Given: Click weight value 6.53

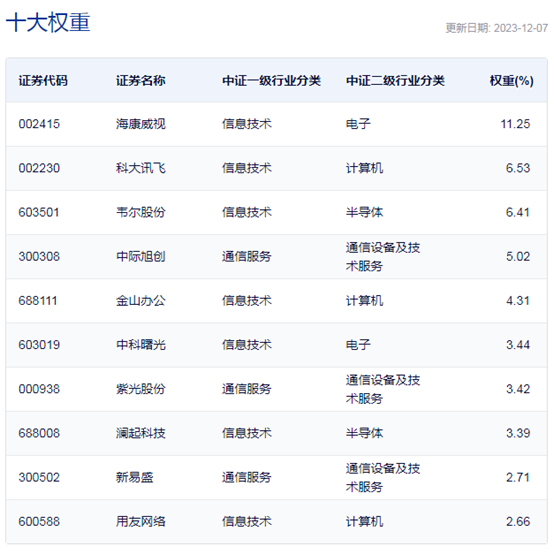Looking at the screenshot, I should [518, 168].
